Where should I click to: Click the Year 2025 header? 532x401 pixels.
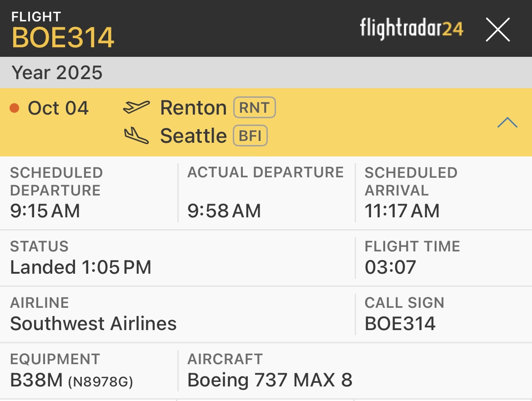click(57, 73)
